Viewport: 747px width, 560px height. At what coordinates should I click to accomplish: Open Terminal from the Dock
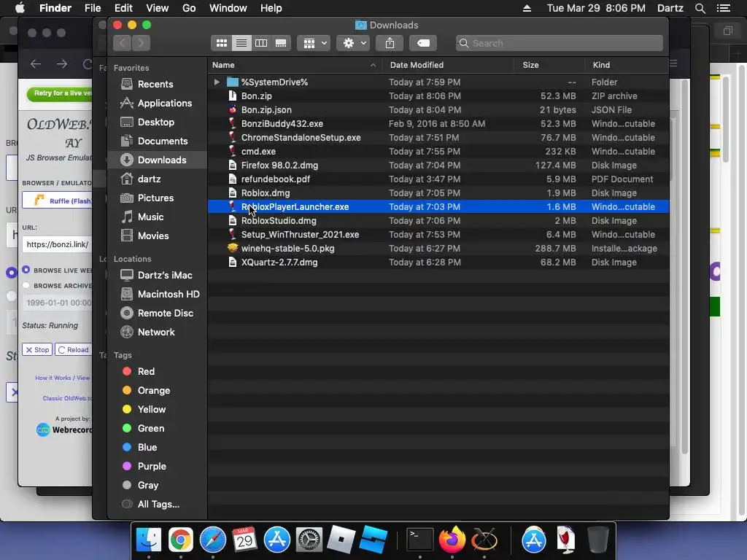coord(419,540)
